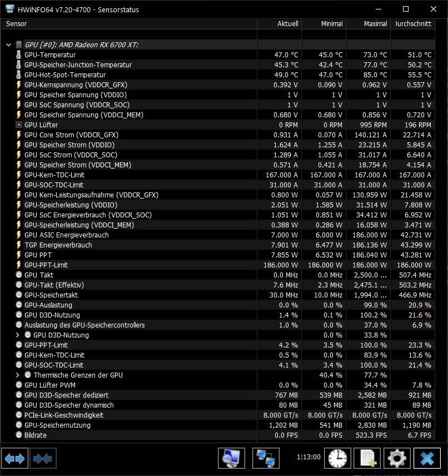448x476 pixels.
Task: Click the TGP Energieverbrauch lightning icon
Action: coord(18,245)
